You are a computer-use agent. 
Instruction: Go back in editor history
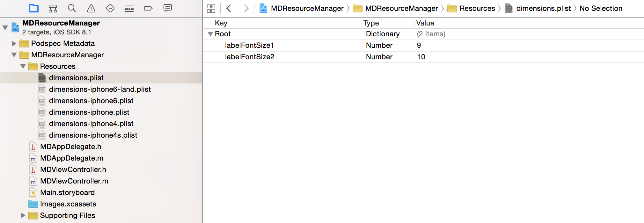[x=229, y=8]
